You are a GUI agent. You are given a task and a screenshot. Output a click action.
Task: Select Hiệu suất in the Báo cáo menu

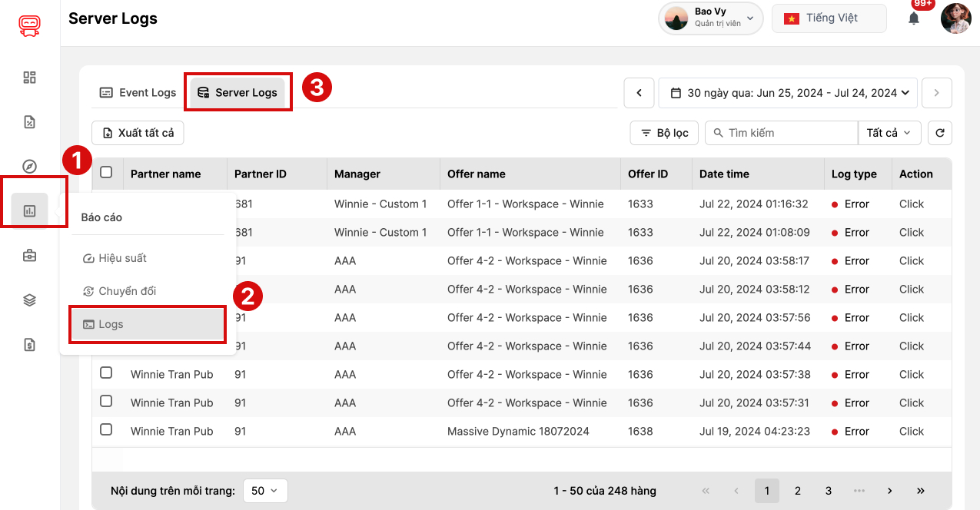click(x=123, y=257)
